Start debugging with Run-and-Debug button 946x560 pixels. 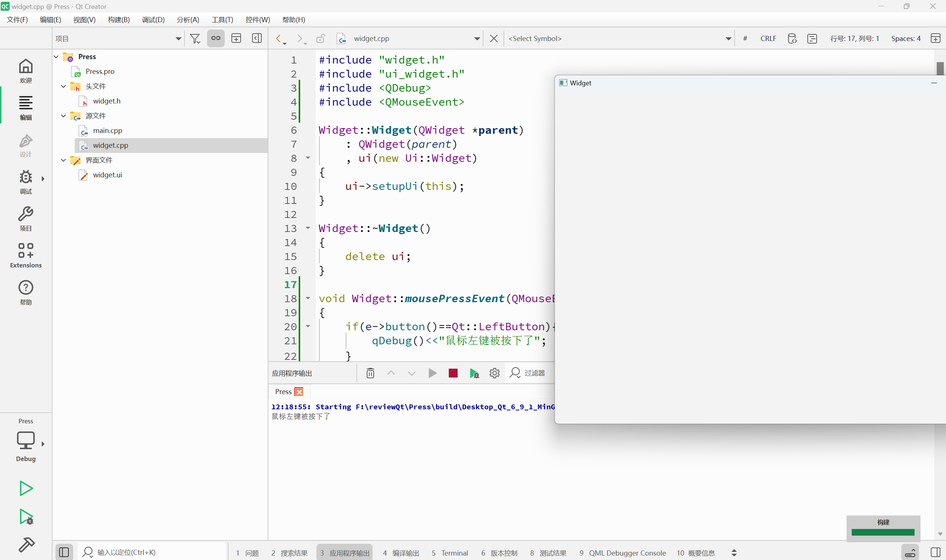click(x=26, y=517)
